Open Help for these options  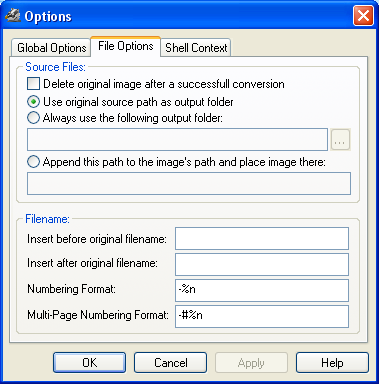pos(332,362)
